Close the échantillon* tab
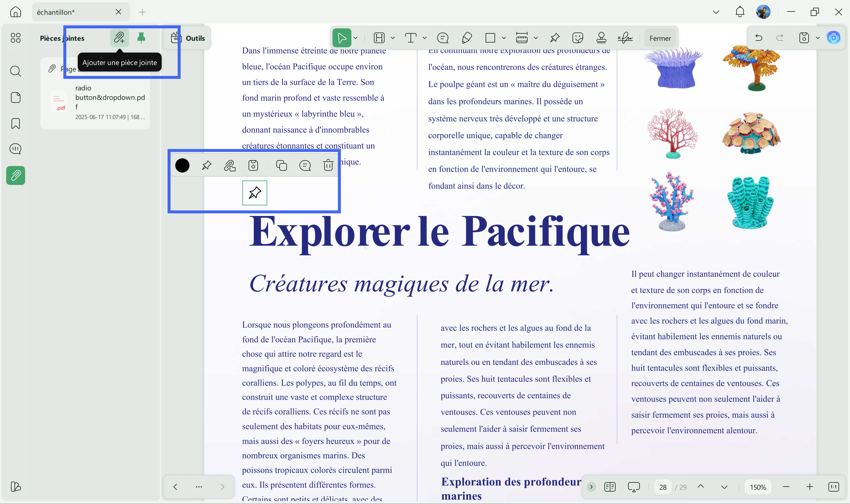This screenshot has height=504, width=850. click(x=119, y=12)
